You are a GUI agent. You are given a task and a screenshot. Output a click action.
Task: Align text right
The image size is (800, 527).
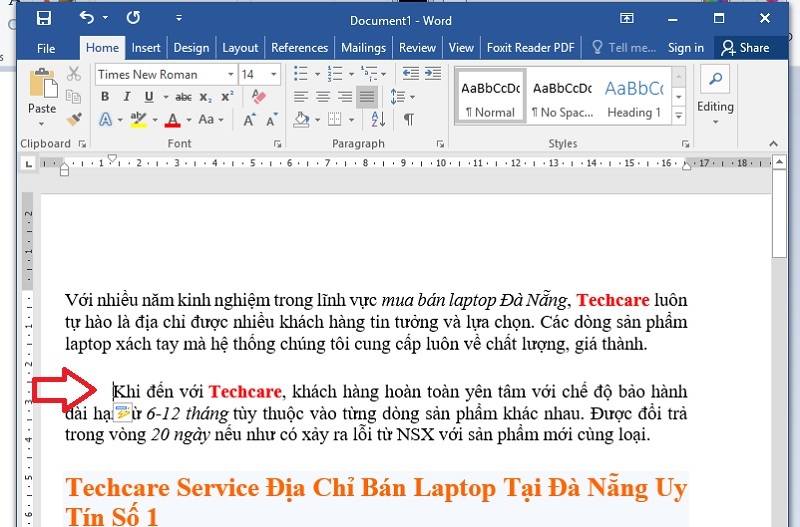click(345, 96)
